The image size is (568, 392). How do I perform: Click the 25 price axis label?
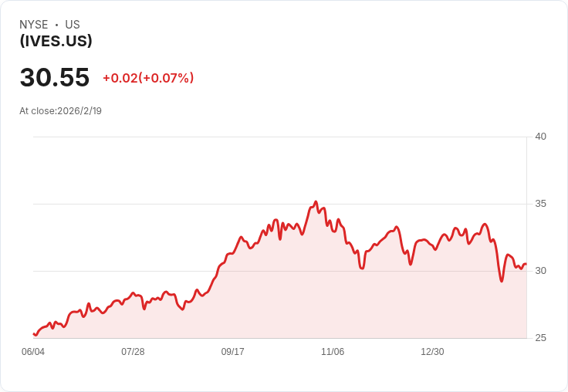540,338
